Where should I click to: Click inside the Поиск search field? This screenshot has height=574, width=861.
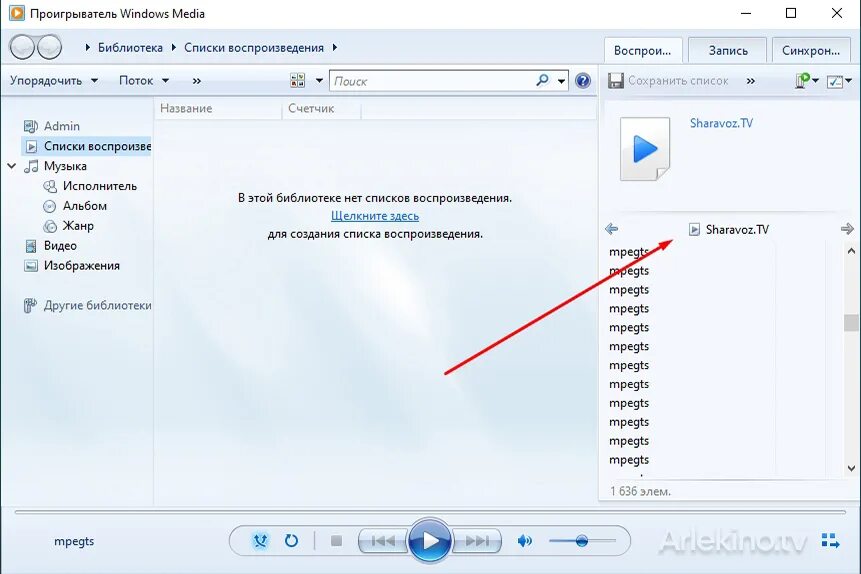(431, 81)
